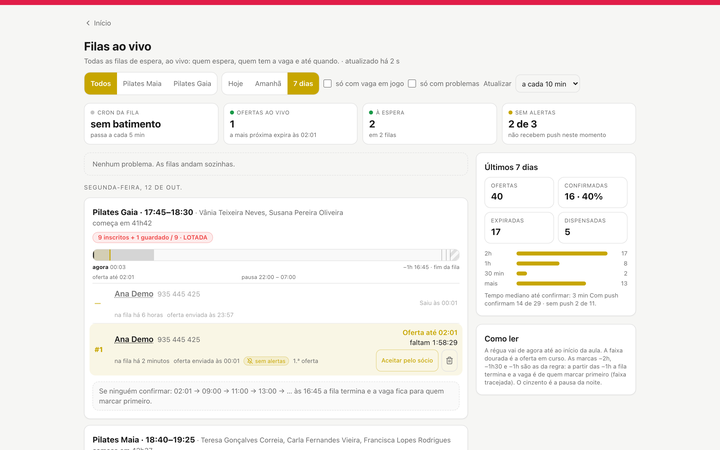Click the 'faltam 1:58:29' countdown
This screenshot has width=720, height=450.
pos(433,343)
